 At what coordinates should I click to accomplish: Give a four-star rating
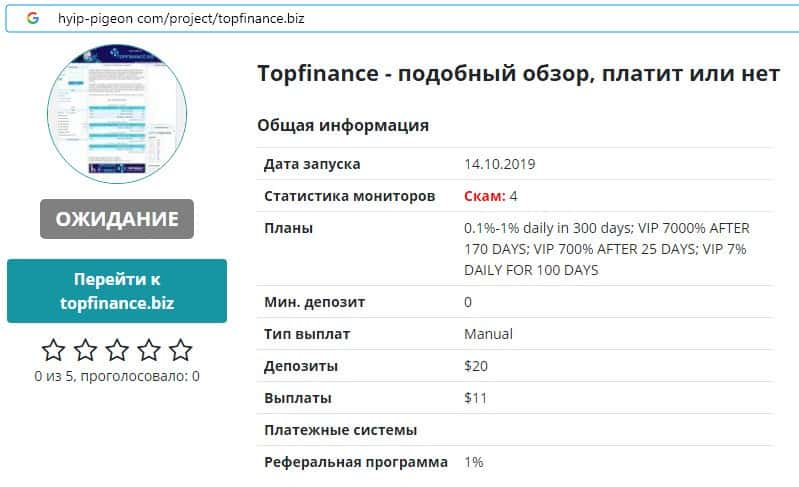149,350
